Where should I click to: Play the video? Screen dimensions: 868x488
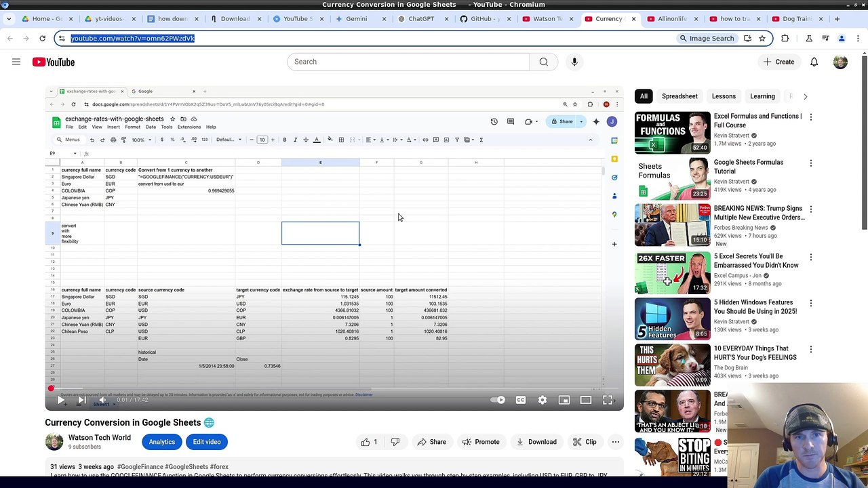point(60,400)
